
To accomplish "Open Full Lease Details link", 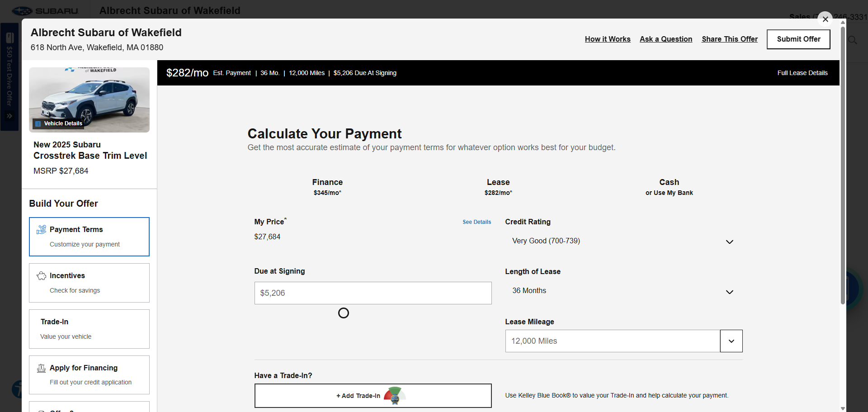I will point(802,73).
